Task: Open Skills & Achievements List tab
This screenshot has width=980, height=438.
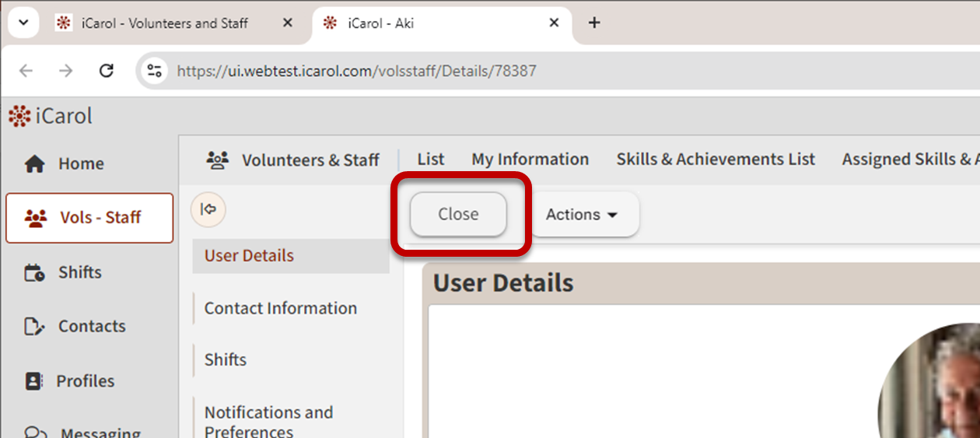Action: tap(716, 159)
